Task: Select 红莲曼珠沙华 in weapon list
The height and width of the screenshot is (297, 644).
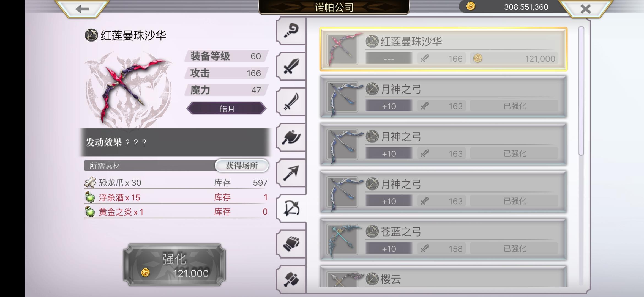Action: pyautogui.click(x=443, y=49)
